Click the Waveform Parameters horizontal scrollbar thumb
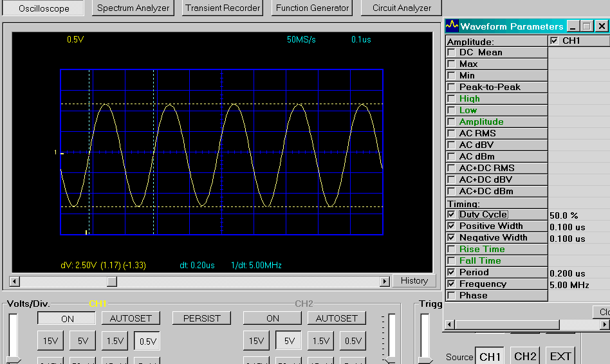Image resolution: width=610 pixels, height=364 pixels. [x=507, y=324]
